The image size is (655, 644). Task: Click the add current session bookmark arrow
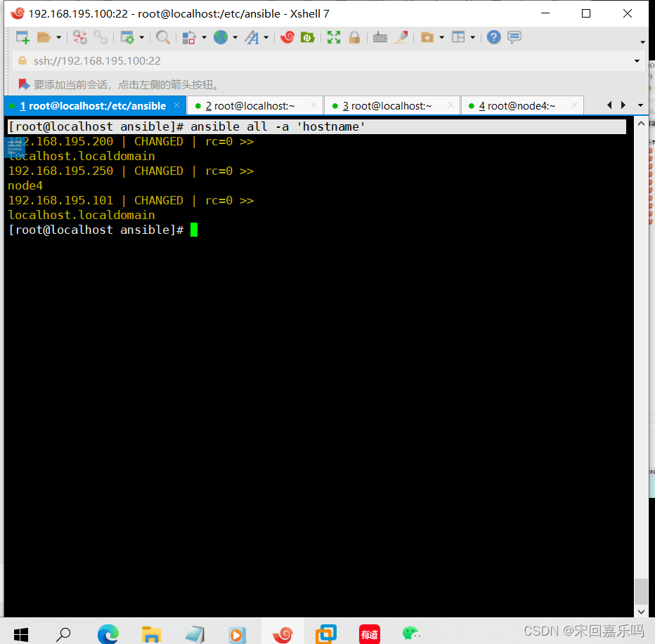click(24, 85)
